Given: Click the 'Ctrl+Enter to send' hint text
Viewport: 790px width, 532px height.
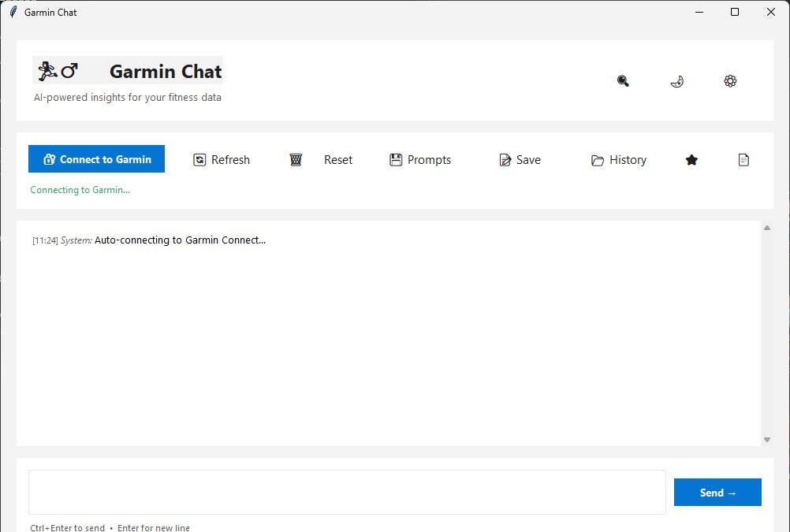Looking at the screenshot, I should [x=68, y=527].
